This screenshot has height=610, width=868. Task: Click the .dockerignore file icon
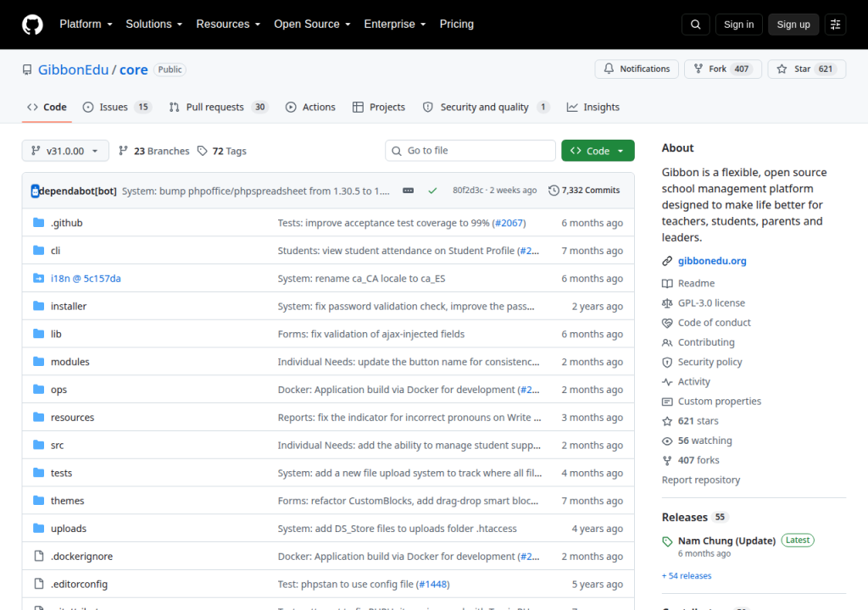click(x=38, y=556)
